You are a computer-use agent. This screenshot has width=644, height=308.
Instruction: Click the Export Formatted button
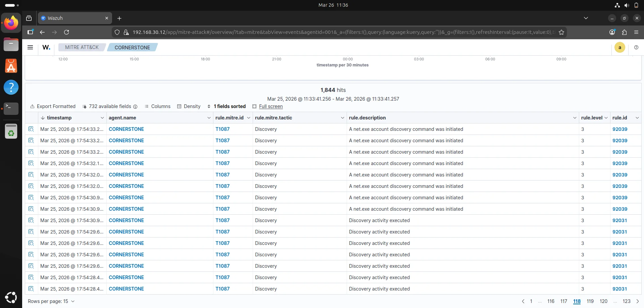[53, 106]
